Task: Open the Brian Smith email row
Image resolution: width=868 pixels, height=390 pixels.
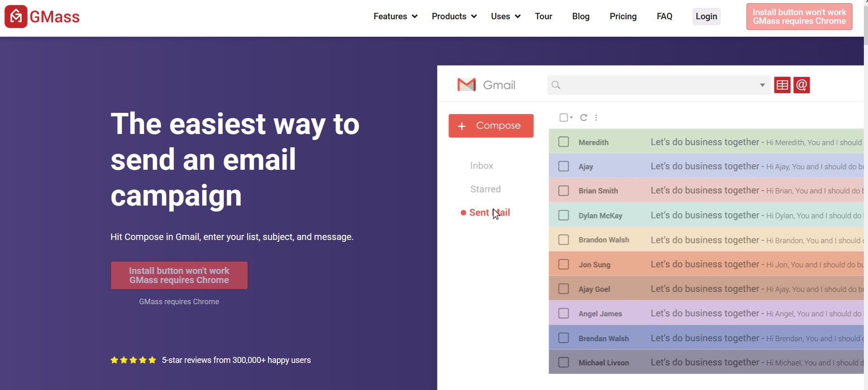Action: [x=706, y=190]
